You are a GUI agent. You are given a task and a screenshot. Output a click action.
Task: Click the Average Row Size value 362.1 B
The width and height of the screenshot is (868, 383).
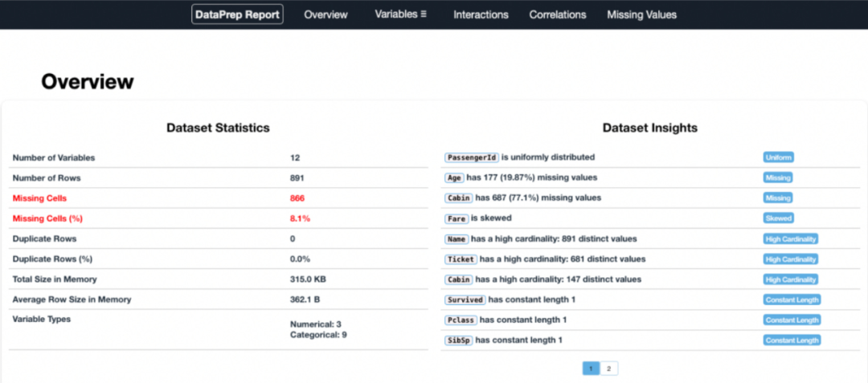pyautogui.click(x=305, y=299)
